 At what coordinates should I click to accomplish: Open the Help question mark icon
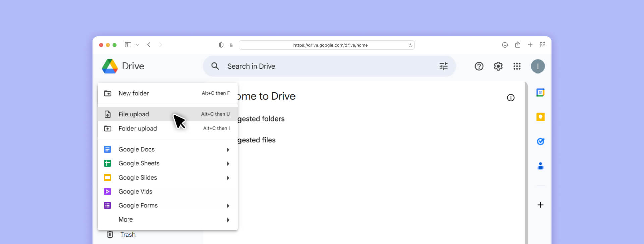coord(479,66)
